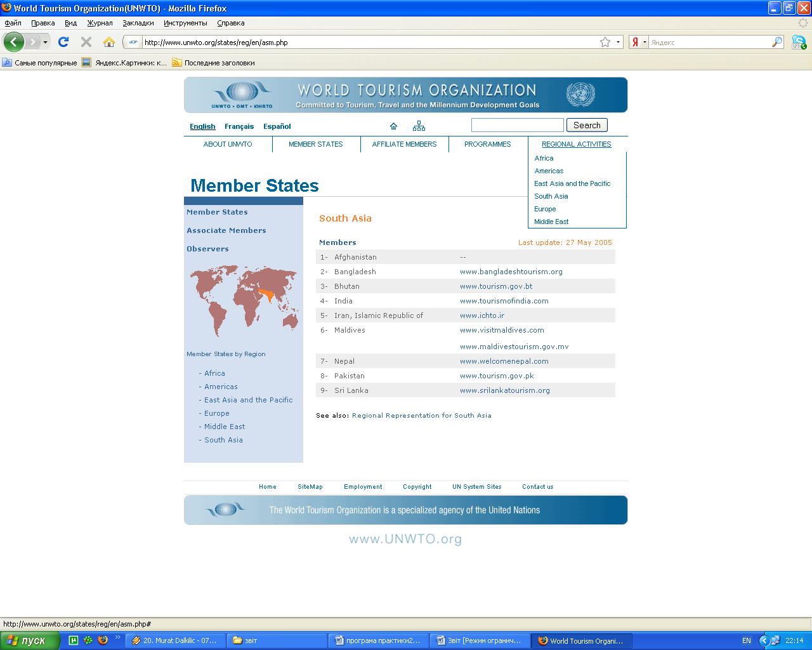Click the site identity icon in address bar

pos(133,43)
